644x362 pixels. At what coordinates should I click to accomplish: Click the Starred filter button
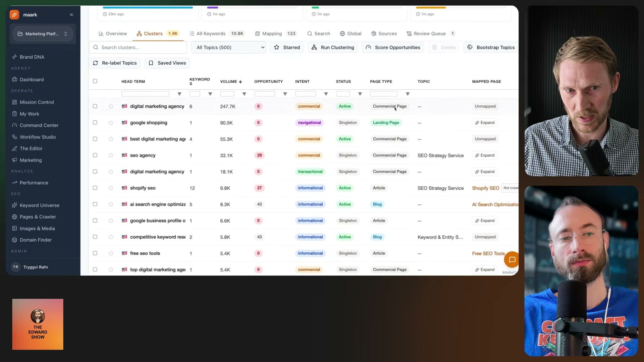(x=287, y=47)
